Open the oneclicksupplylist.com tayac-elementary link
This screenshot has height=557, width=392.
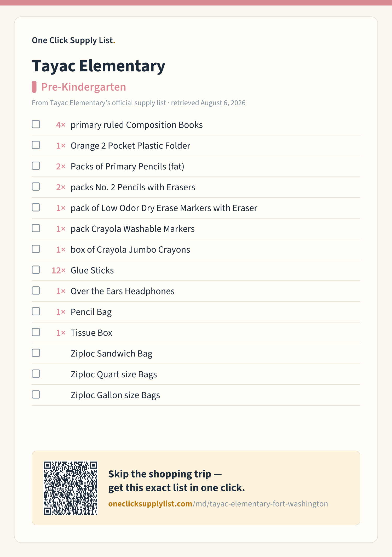218,504
